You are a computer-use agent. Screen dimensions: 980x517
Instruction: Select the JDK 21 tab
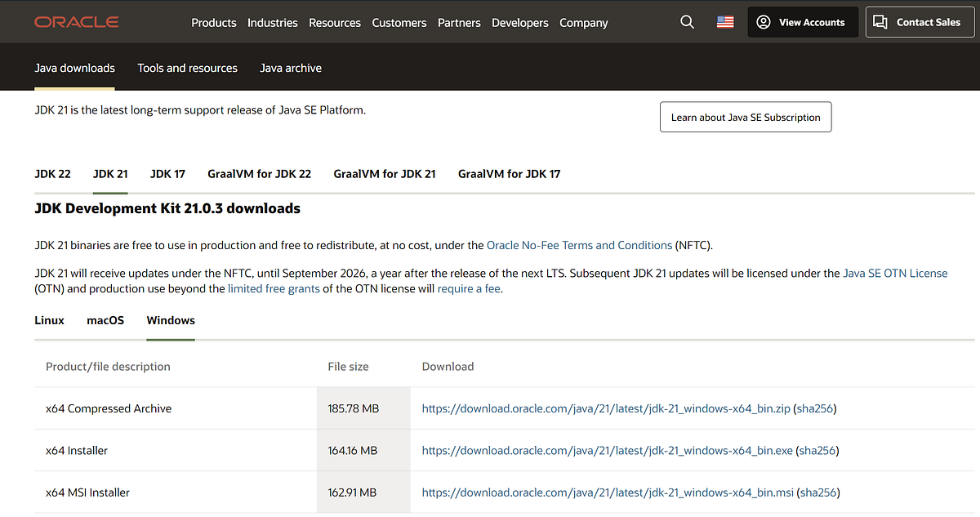[110, 174]
